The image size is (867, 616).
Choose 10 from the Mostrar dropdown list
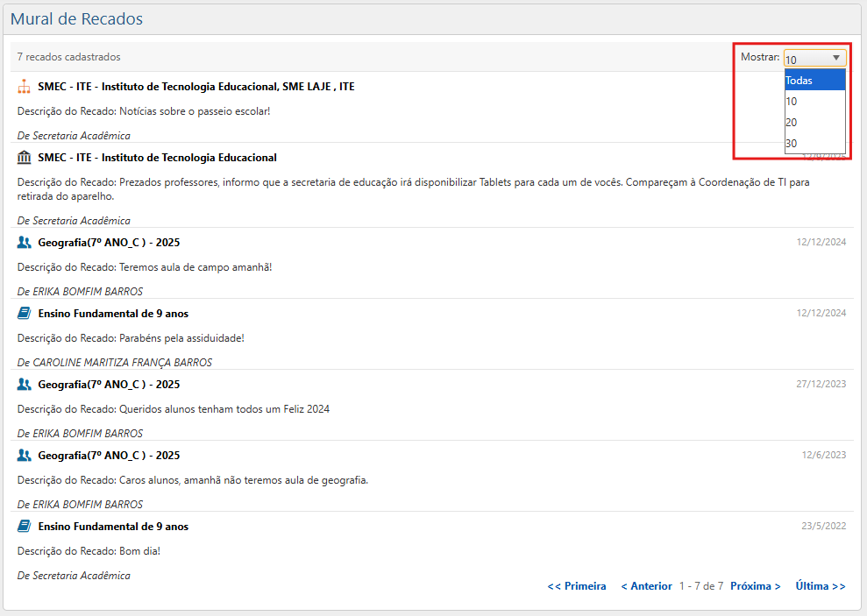click(814, 101)
